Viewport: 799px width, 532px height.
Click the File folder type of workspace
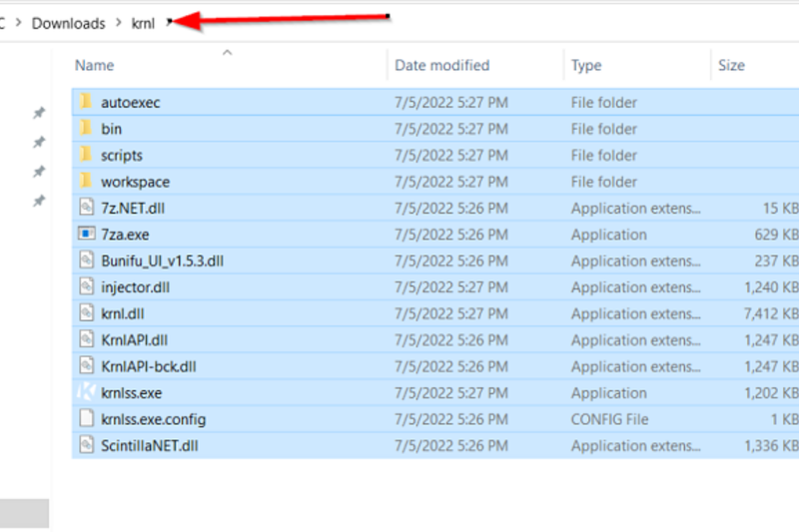point(604,182)
